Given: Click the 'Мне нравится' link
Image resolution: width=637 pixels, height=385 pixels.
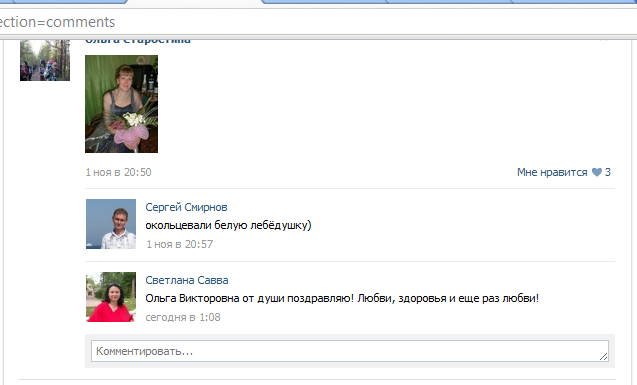Looking at the screenshot, I should pyautogui.click(x=552, y=172).
